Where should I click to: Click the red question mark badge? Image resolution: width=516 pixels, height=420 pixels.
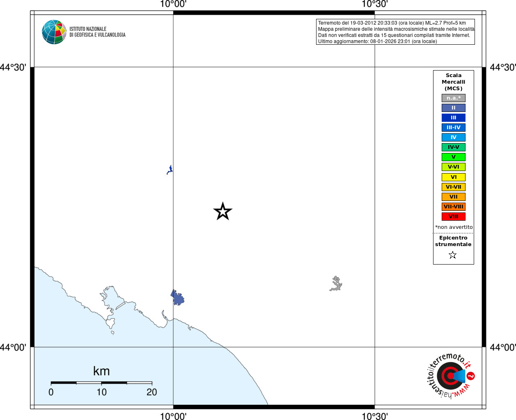click(x=471, y=376)
